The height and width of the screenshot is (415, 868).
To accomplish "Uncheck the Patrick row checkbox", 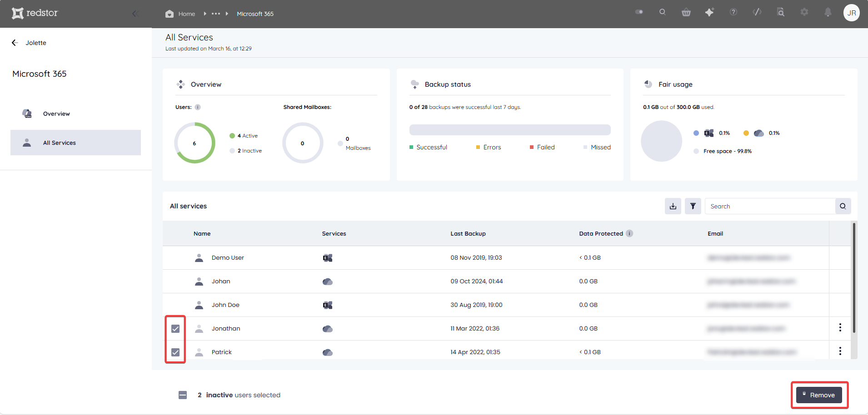I will [x=175, y=352].
